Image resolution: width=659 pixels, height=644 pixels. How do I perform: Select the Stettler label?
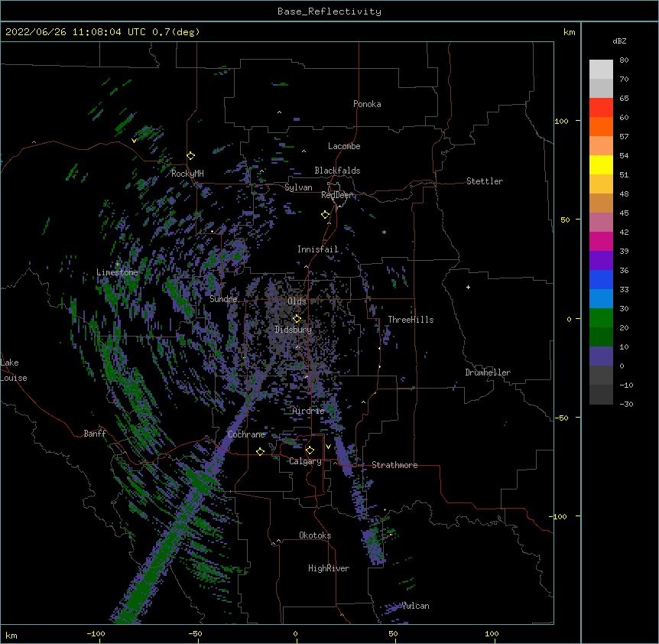[485, 181]
